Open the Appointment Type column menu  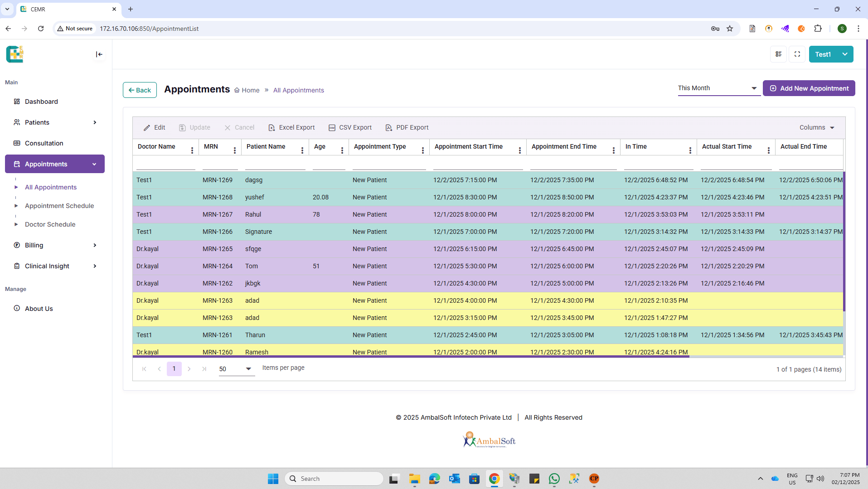[x=423, y=150]
